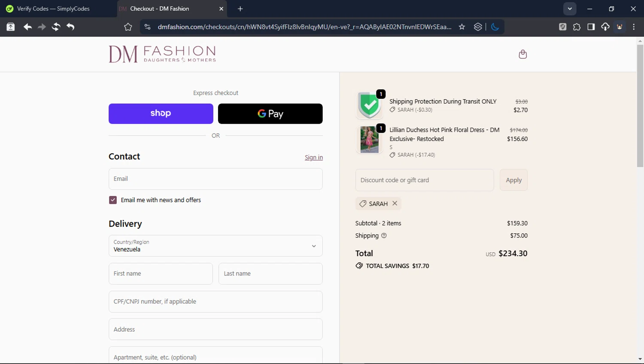Focus the Last name field
Image resolution: width=644 pixels, height=364 pixels.
point(270,274)
